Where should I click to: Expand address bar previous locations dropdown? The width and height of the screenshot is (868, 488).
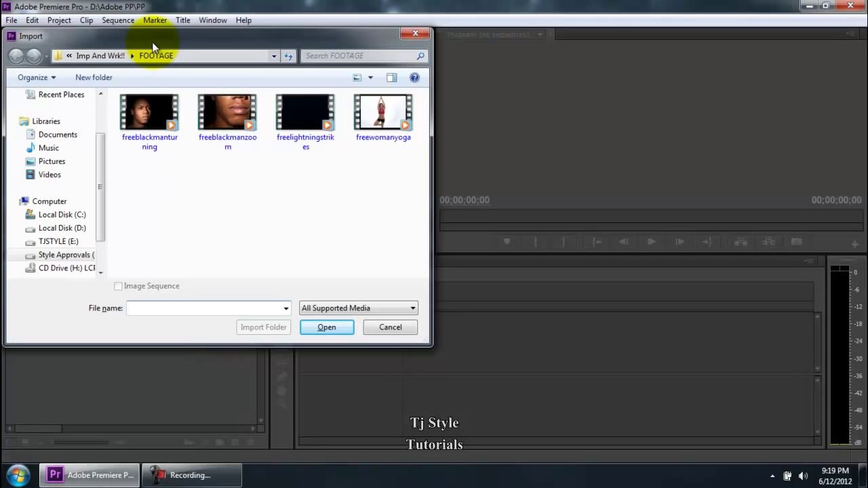click(x=274, y=56)
